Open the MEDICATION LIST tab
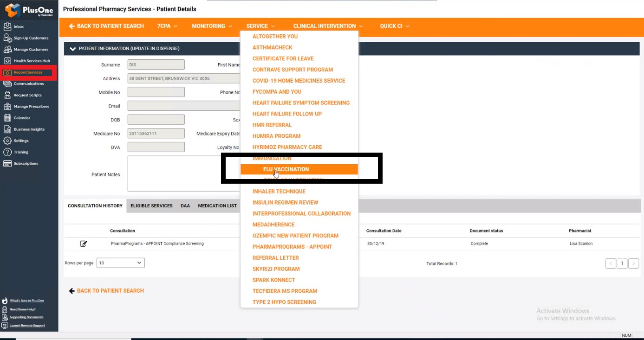The height and width of the screenshot is (340, 644). [x=217, y=206]
